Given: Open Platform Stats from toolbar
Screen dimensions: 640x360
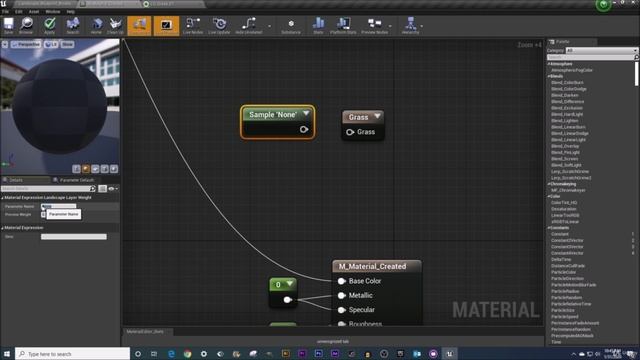Looking at the screenshot, I should [343, 26].
